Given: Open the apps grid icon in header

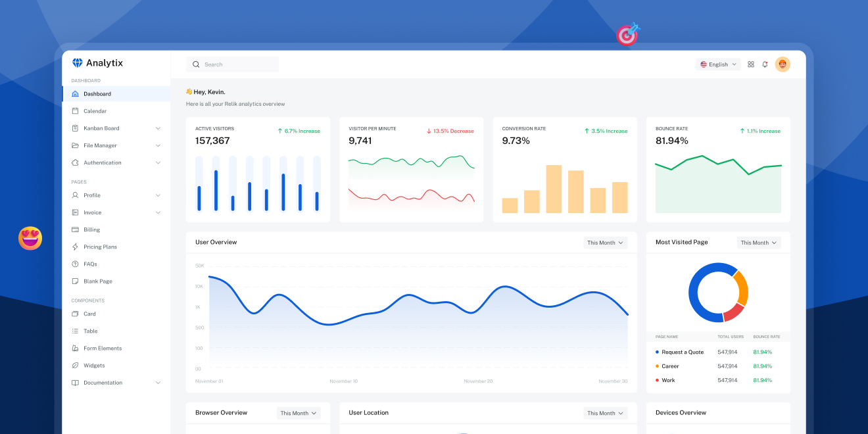Looking at the screenshot, I should pos(751,64).
